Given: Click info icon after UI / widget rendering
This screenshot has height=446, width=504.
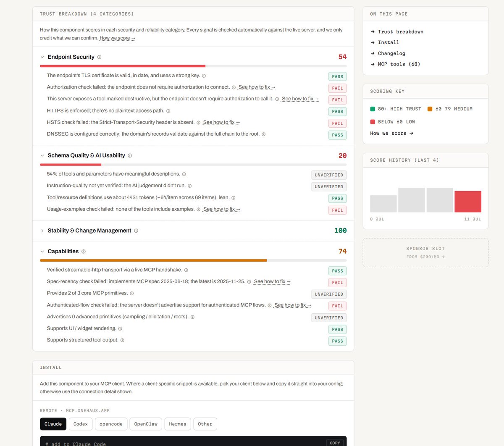Looking at the screenshot, I should 120,329.
